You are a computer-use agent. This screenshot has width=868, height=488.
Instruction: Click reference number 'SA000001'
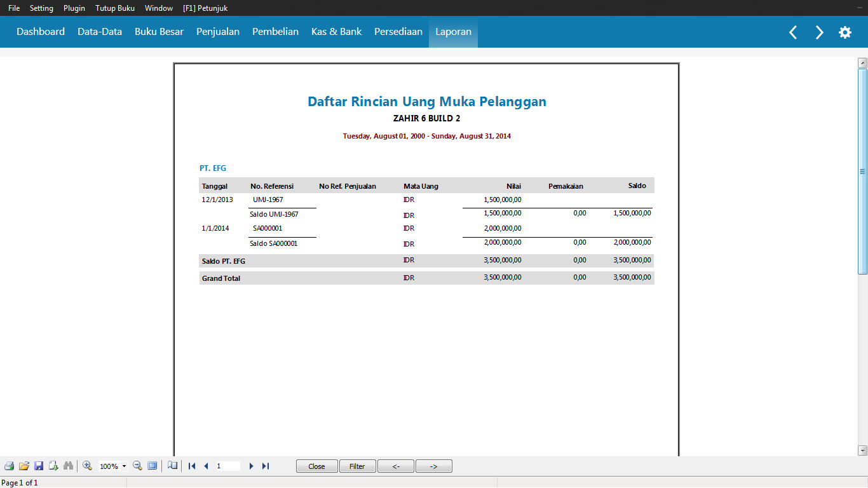pyautogui.click(x=268, y=228)
